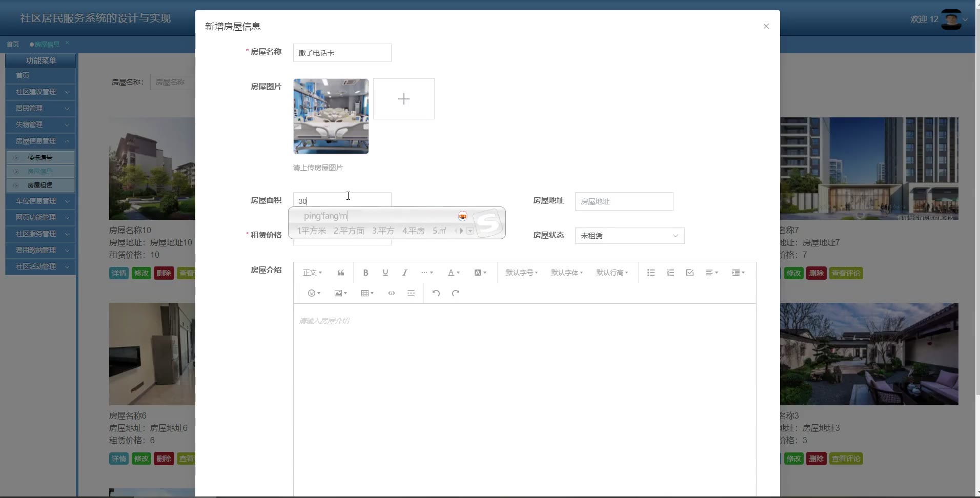Close the 新增房屋信息 dialog
The image size is (980, 498).
pos(766,26)
